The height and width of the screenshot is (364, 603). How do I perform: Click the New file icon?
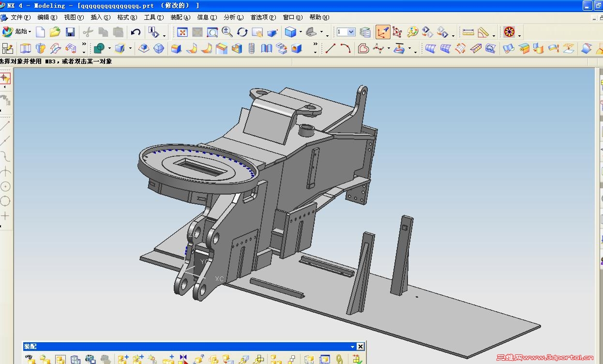(x=41, y=32)
